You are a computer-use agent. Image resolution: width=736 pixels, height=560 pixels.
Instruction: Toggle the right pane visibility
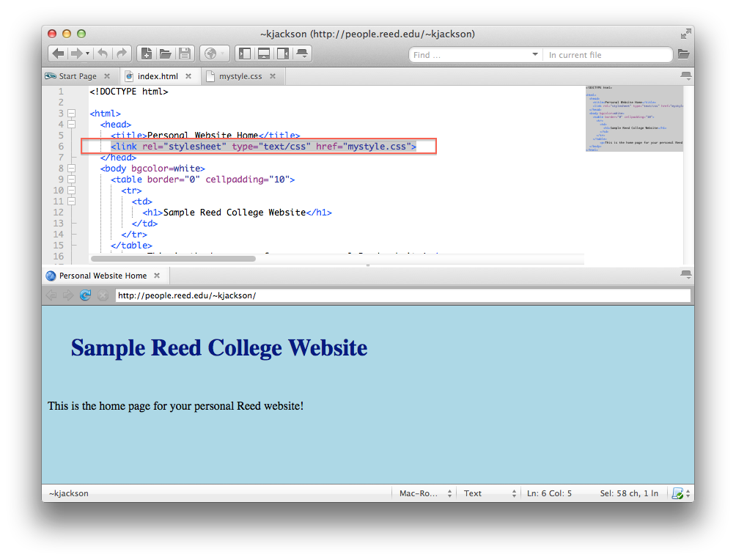point(282,54)
